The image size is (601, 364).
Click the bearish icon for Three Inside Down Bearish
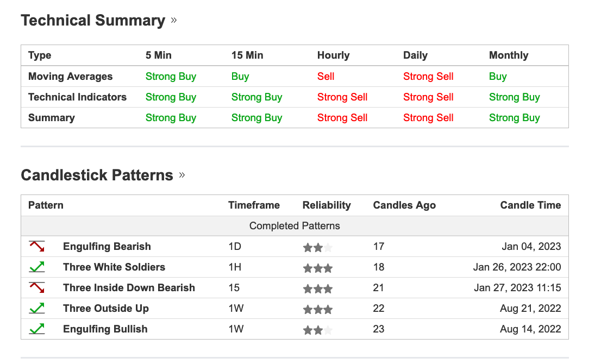pyautogui.click(x=37, y=288)
